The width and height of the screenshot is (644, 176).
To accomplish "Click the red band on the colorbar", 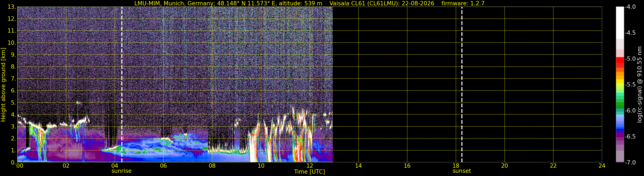I will click(620, 62).
